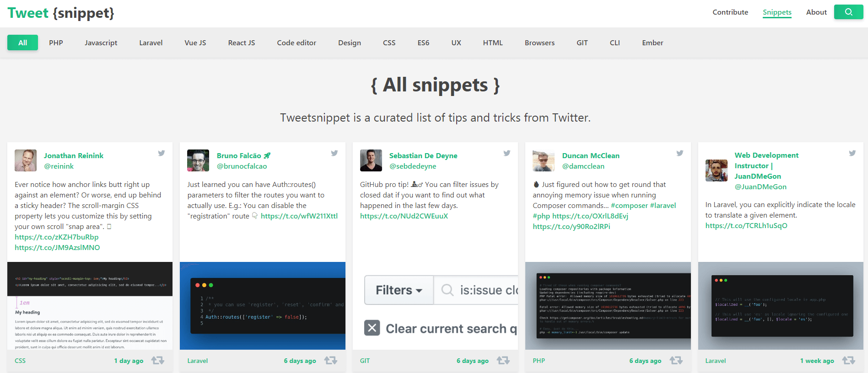Select the All filter tab
The image size is (868, 373).
[x=23, y=43]
